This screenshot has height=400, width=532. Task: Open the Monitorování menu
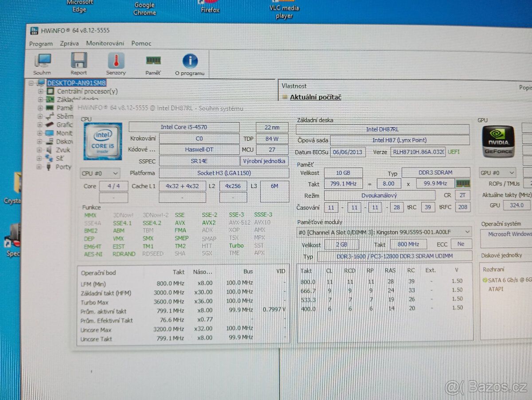(x=105, y=43)
